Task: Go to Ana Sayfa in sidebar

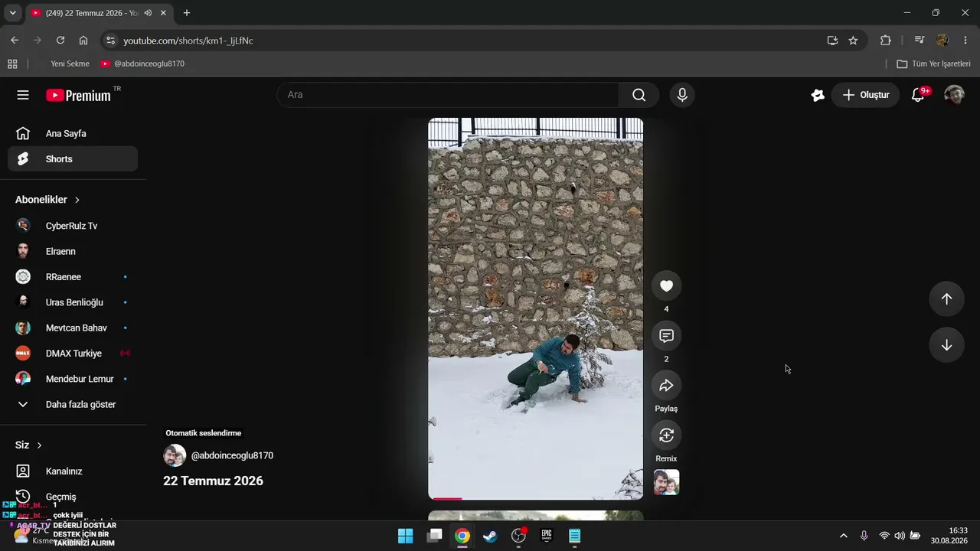Action: [x=73, y=133]
